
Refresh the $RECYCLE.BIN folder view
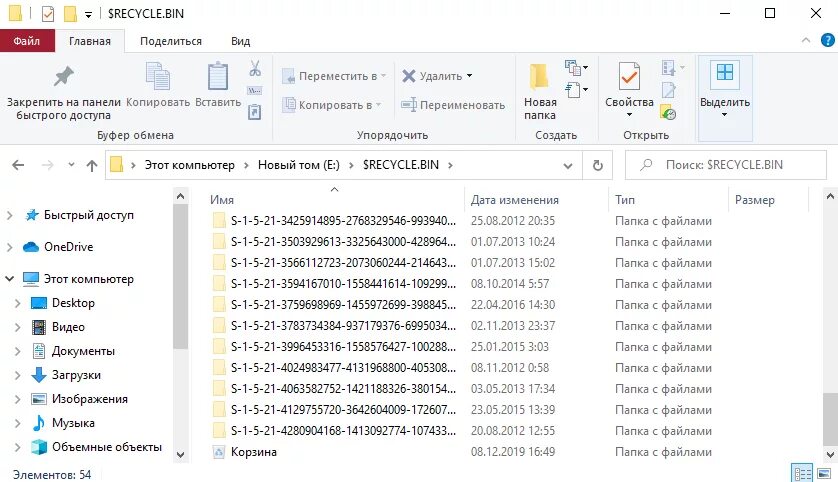pyautogui.click(x=598, y=165)
